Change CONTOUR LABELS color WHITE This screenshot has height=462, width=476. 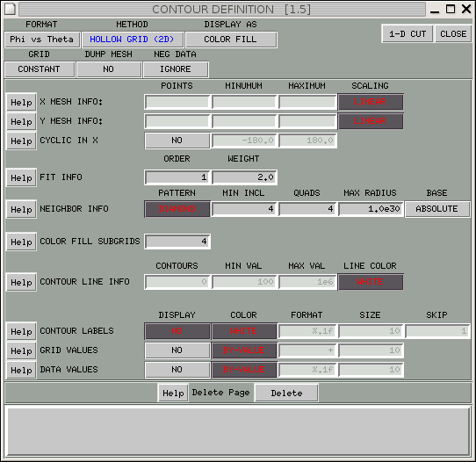[244, 331]
